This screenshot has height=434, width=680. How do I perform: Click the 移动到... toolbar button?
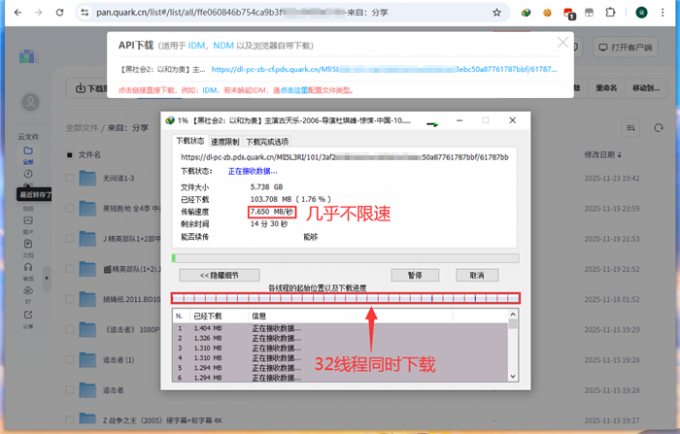[646, 88]
